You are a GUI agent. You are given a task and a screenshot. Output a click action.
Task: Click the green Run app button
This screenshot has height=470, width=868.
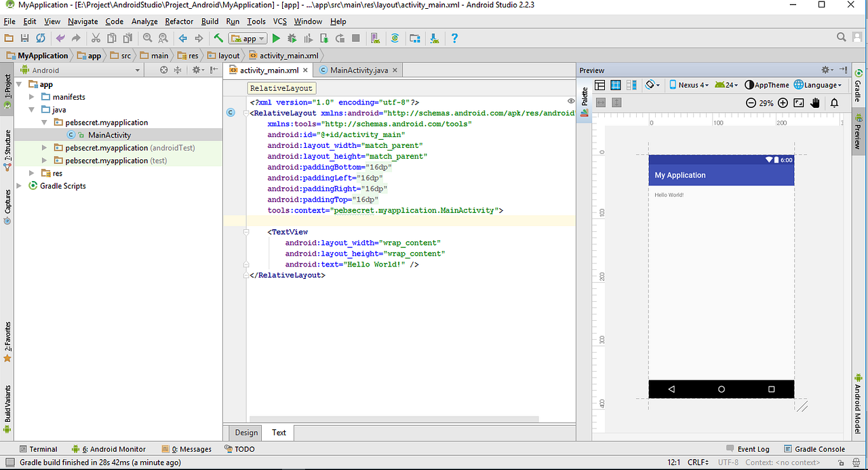pos(276,39)
